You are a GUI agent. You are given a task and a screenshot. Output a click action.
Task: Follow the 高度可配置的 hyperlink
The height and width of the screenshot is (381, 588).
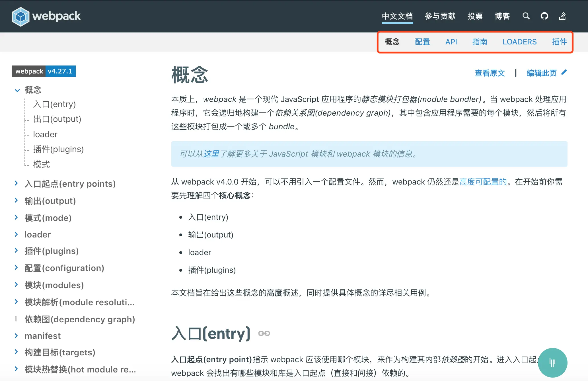483,182
